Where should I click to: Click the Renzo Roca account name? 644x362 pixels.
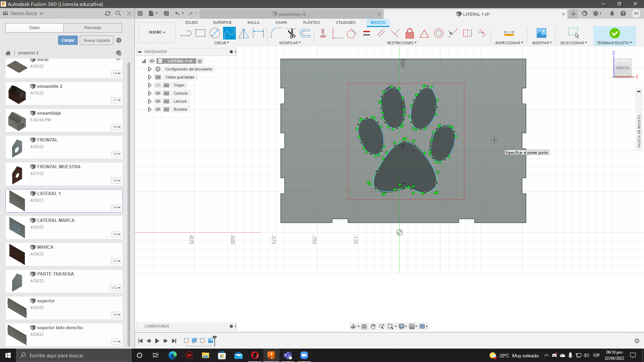[23, 13]
